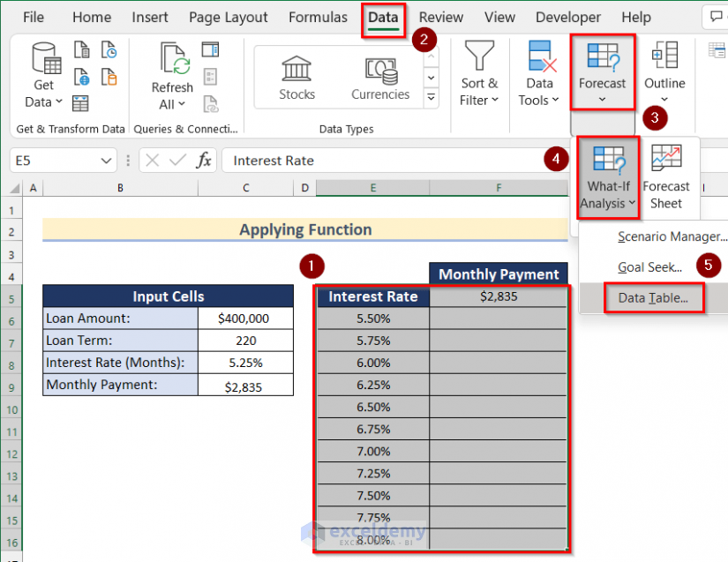Open the Refresh All button
The width and height of the screenshot is (728, 562).
coord(172,77)
